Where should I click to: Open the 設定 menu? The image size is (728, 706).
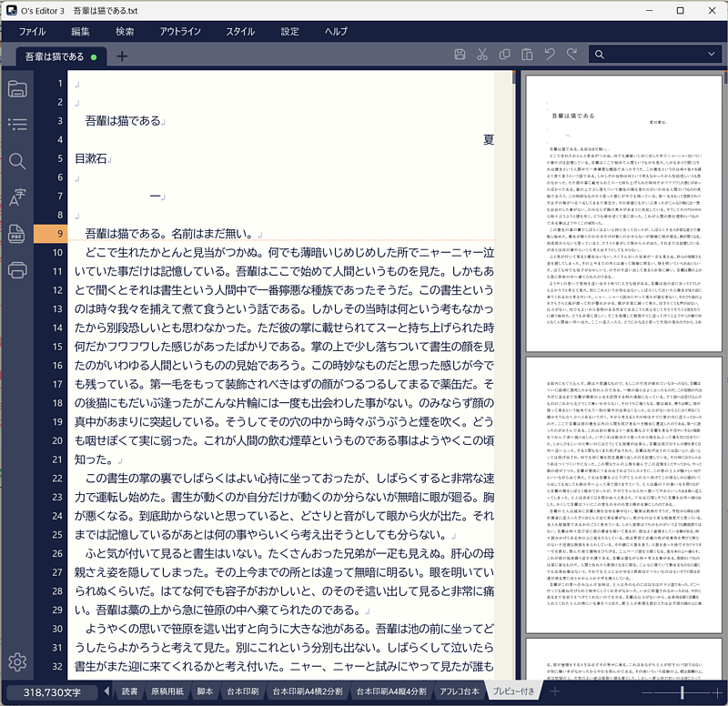[289, 32]
